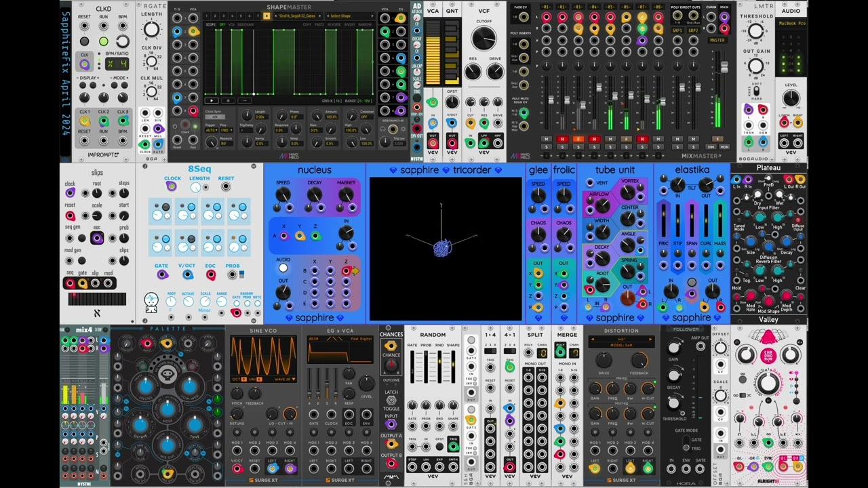Image resolution: width=868 pixels, height=488 pixels.
Task: Click the ShapeMaster freeze snowflake button
Action: (228, 100)
